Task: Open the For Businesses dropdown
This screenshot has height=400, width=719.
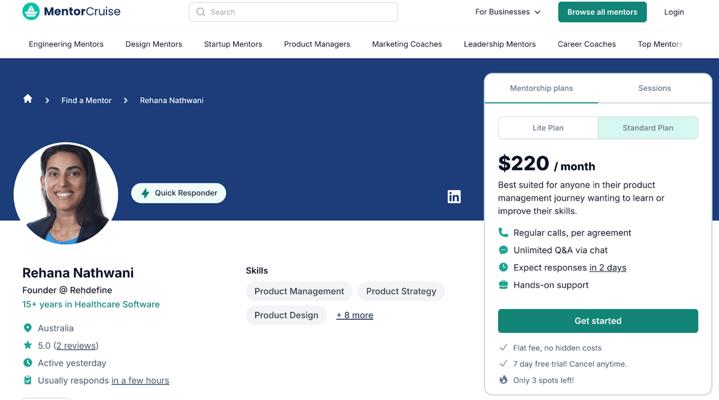Action: [x=508, y=12]
